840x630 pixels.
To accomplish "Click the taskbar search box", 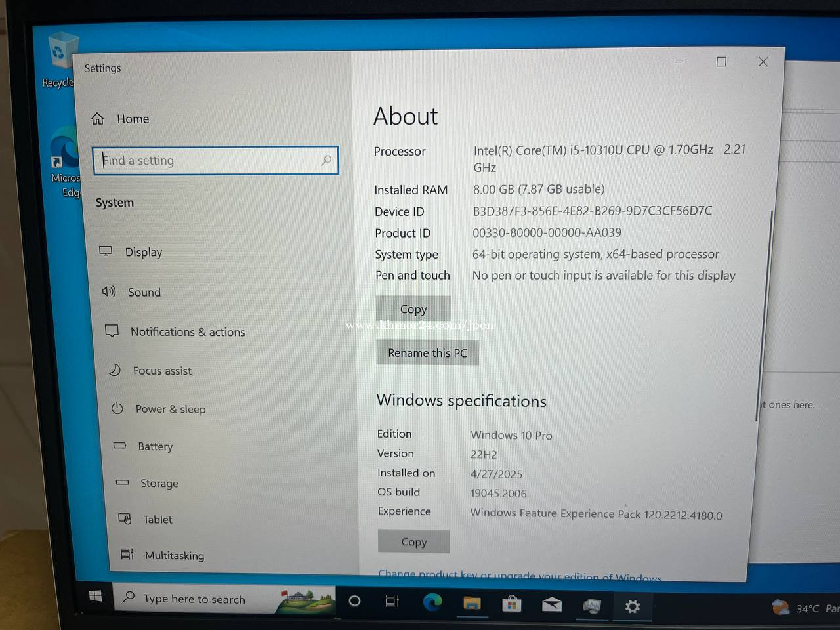I will pyautogui.click(x=224, y=599).
